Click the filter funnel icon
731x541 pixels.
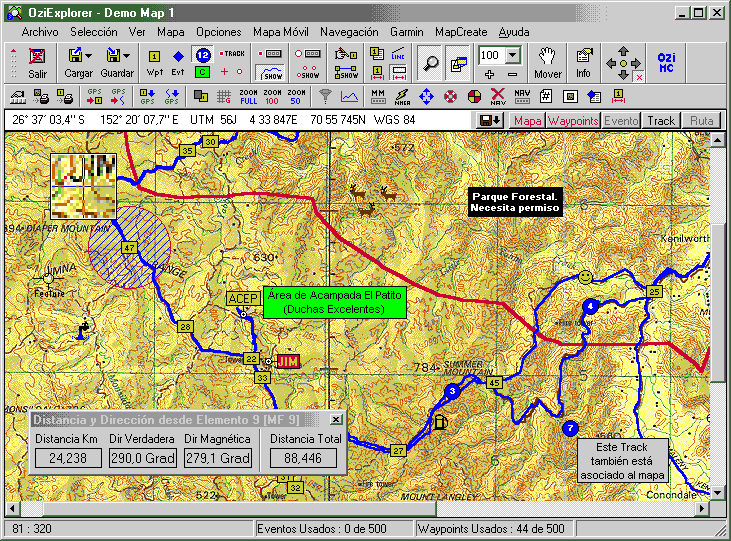tap(325, 97)
